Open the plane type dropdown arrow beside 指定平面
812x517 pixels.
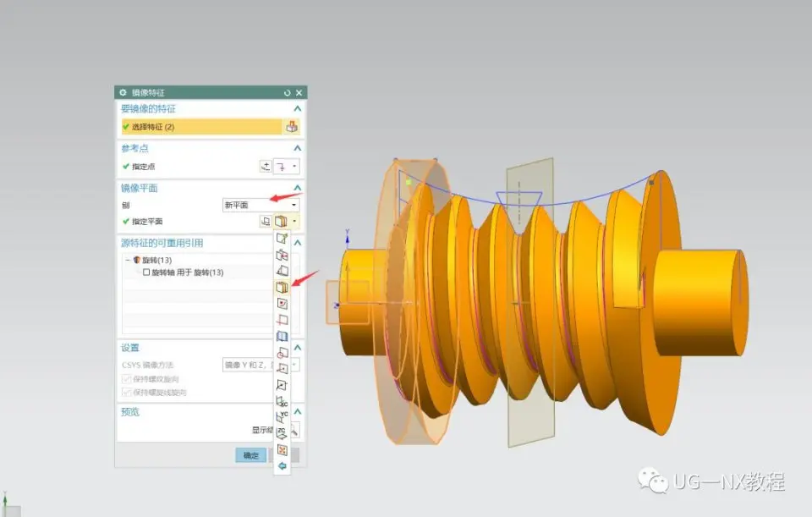294,221
